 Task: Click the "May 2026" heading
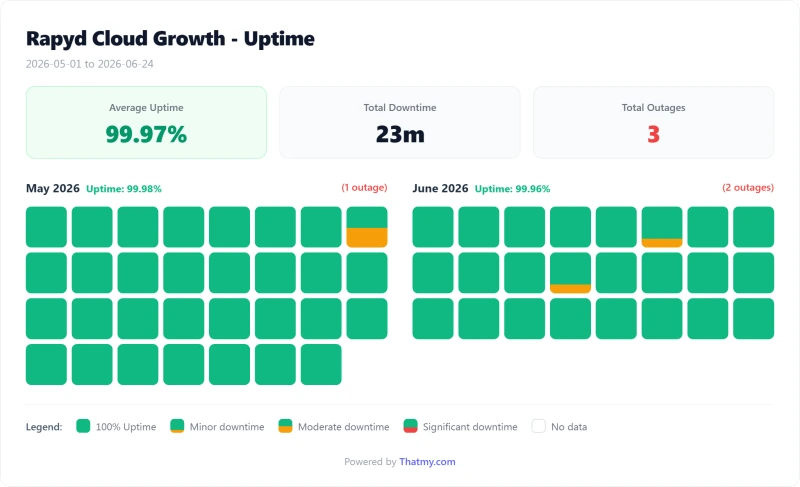(x=53, y=188)
